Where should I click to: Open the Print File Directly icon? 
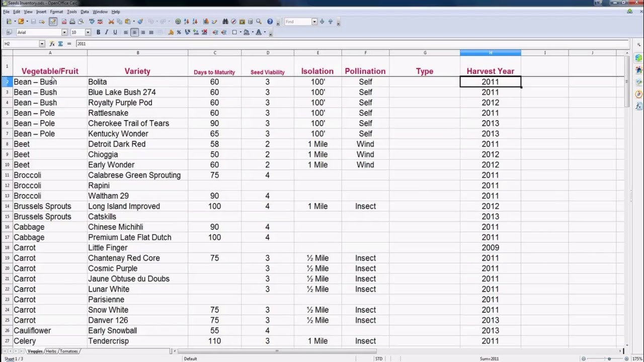pos(72,22)
